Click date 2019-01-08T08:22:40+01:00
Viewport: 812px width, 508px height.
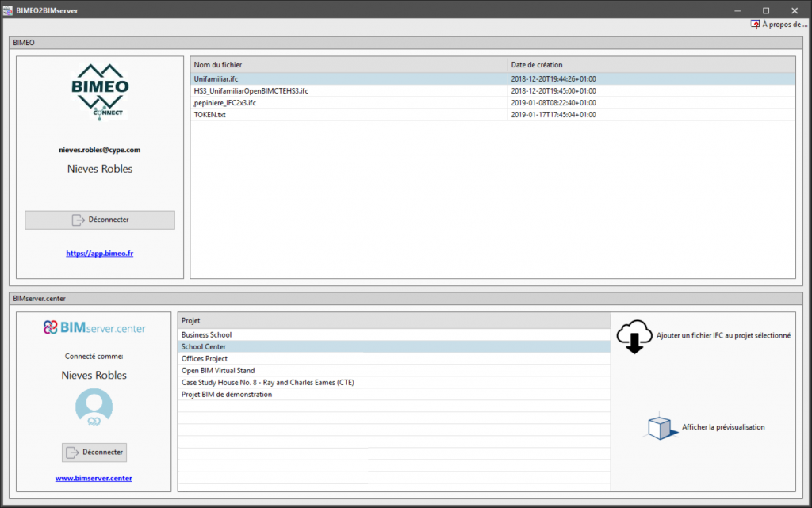[553, 103]
